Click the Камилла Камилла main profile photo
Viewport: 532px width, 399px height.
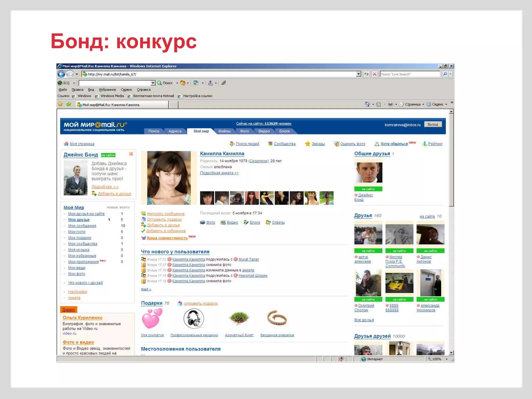pyautogui.click(x=169, y=178)
